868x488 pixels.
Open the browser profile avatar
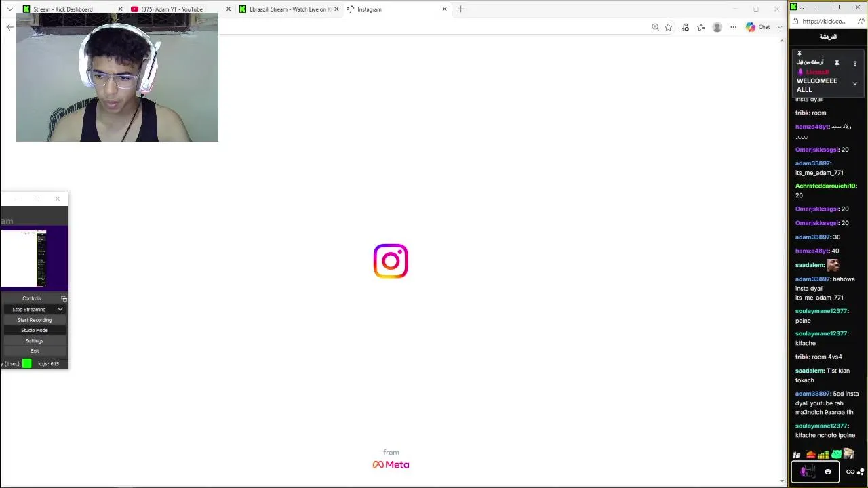[x=717, y=27]
